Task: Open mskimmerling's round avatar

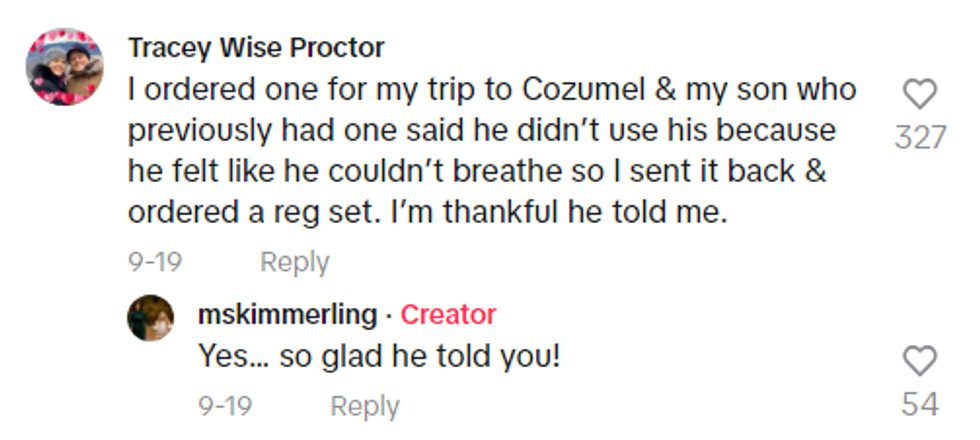Action: (x=151, y=318)
